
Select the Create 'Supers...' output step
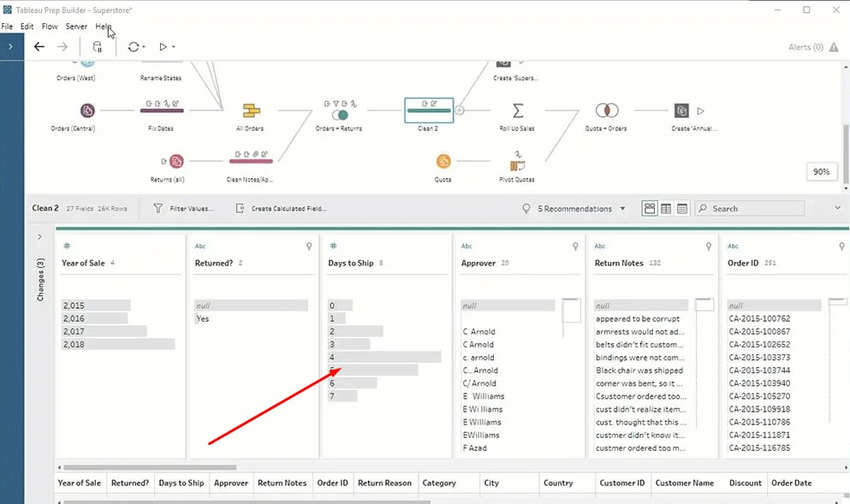pos(503,63)
